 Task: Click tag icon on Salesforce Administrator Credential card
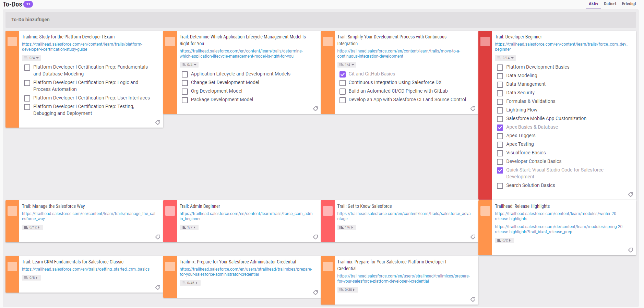[x=315, y=293]
